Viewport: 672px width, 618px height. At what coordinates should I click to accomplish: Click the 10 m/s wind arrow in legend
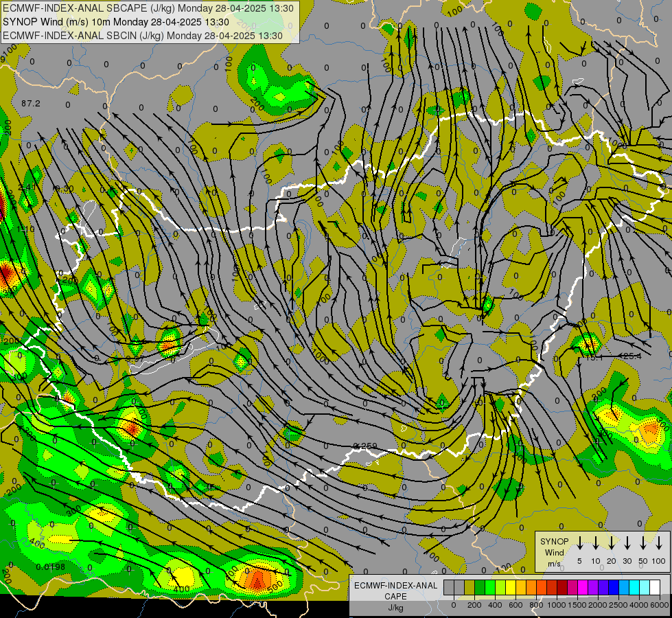tap(596, 543)
